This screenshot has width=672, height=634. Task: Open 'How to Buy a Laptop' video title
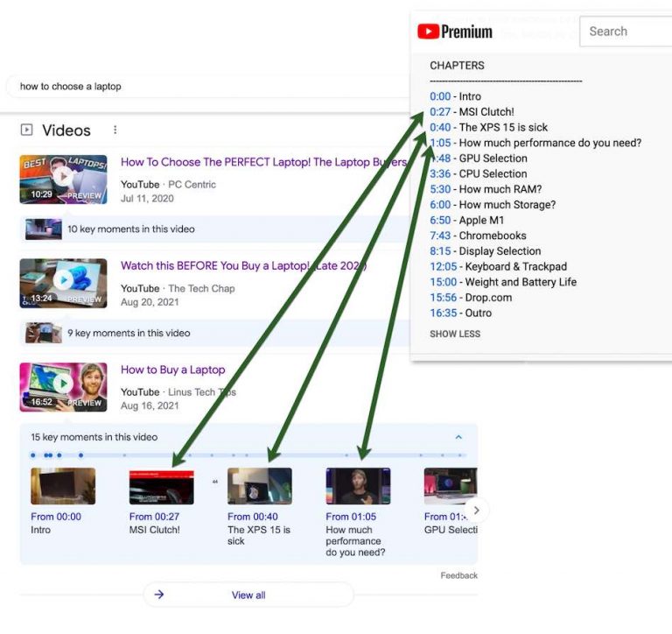(x=172, y=370)
